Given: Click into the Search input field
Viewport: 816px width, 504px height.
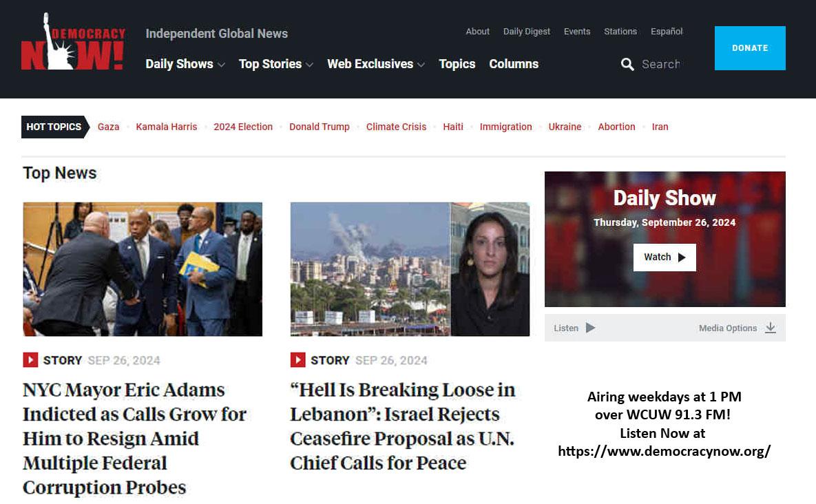Looking at the screenshot, I should point(661,65).
